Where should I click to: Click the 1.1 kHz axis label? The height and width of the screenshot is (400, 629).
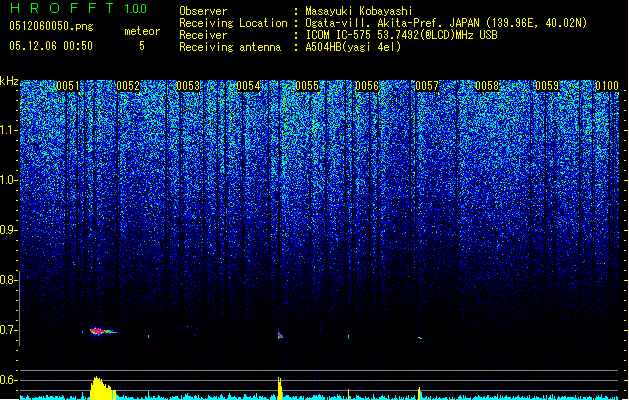coord(9,130)
